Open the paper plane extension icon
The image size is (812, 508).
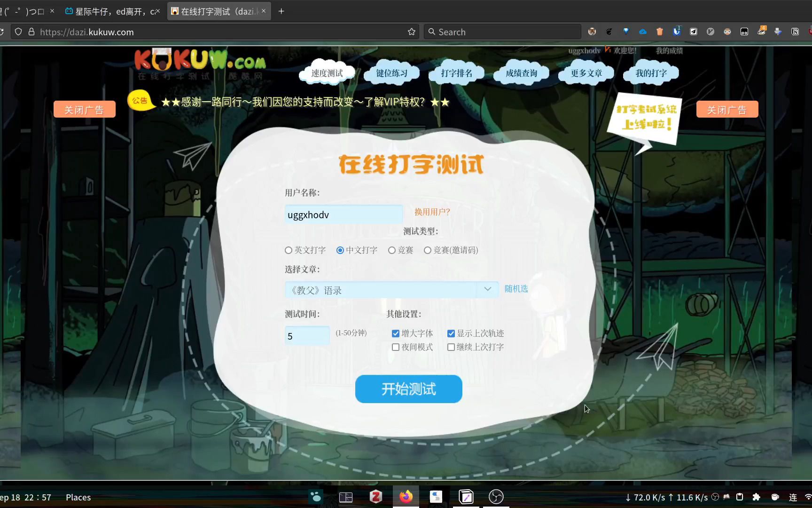694,32
